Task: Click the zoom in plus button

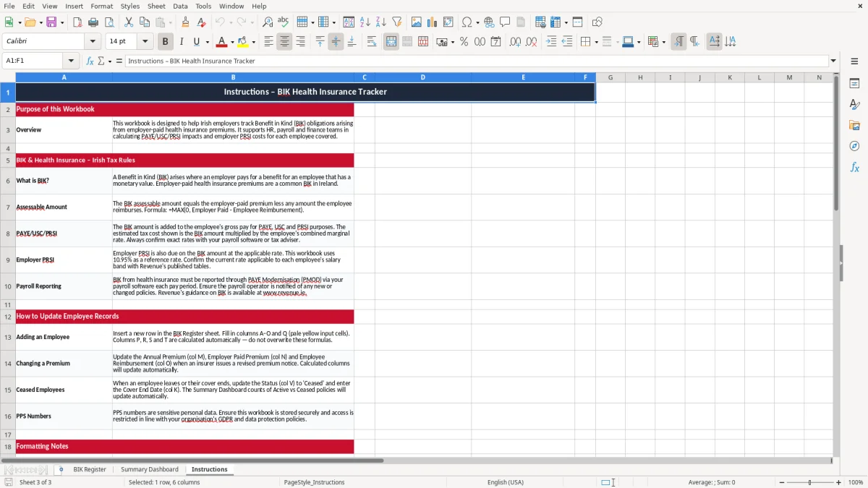Action: pyautogui.click(x=838, y=482)
